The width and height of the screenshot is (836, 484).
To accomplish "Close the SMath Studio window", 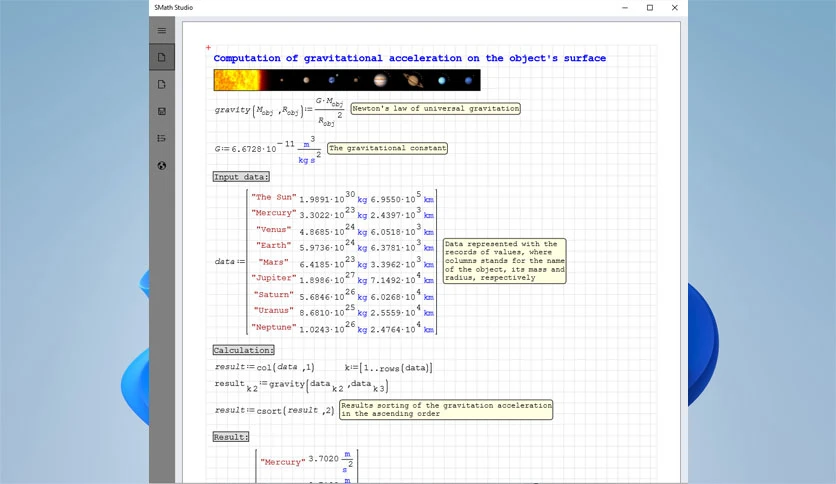I will click(674, 7).
